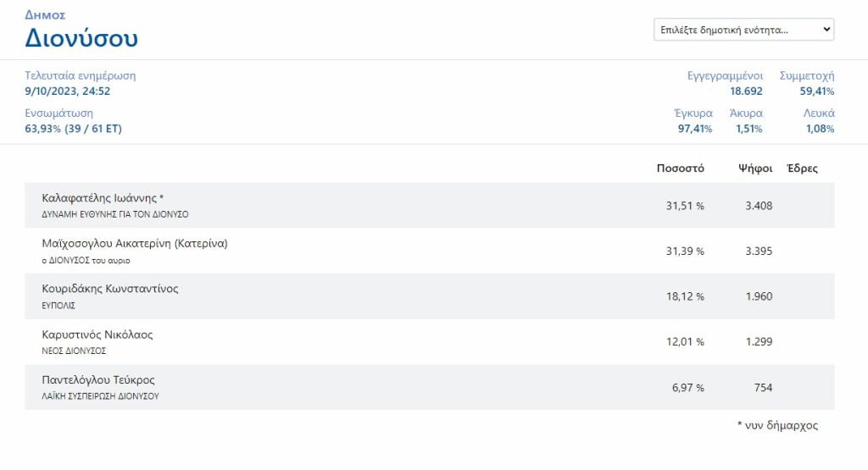
Task: Click the Εγγεγραμμένοι value 18.692
Action: (x=746, y=91)
